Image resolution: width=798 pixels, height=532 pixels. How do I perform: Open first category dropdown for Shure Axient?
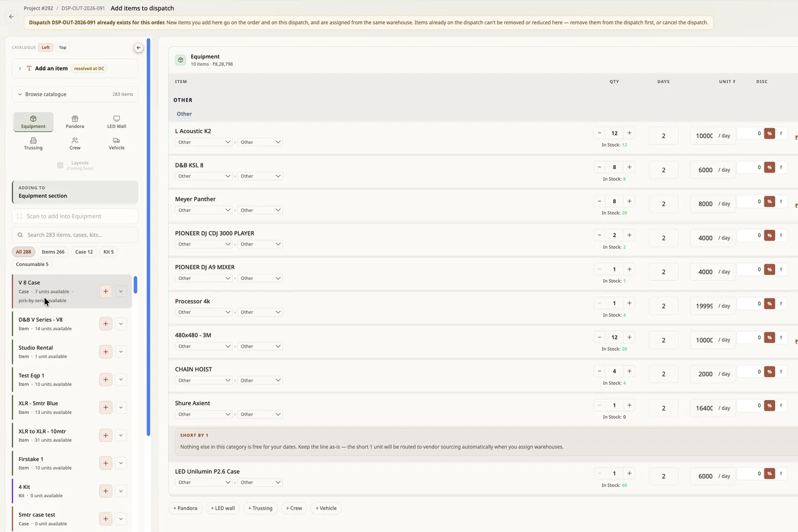204,415
